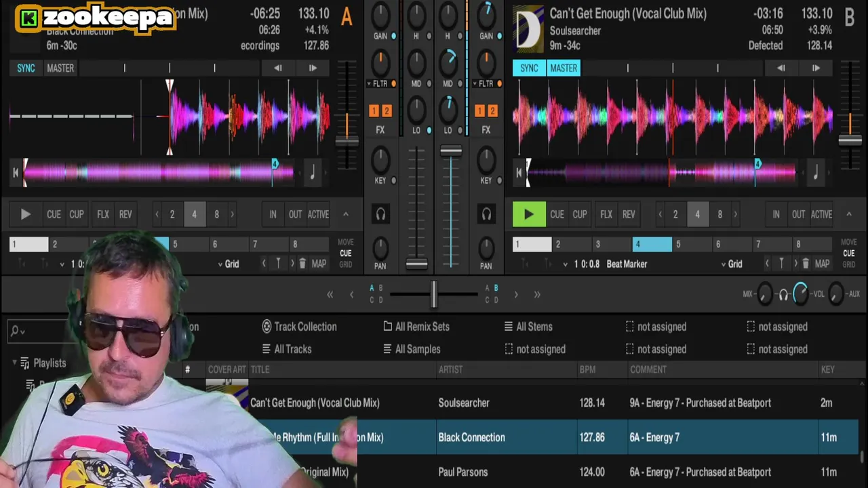The height and width of the screenshot is (488, 868).
Task: Delete Deck A cue point trash icon
Action: tap(302, 264)
